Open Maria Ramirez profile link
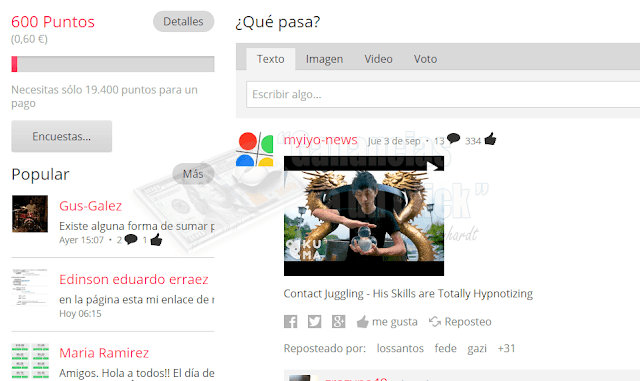640x381 pixels. (104, 353)
